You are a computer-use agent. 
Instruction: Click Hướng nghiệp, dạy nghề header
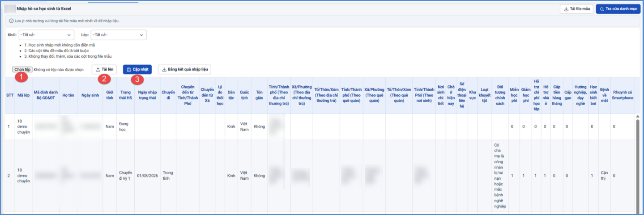(580, 95)
